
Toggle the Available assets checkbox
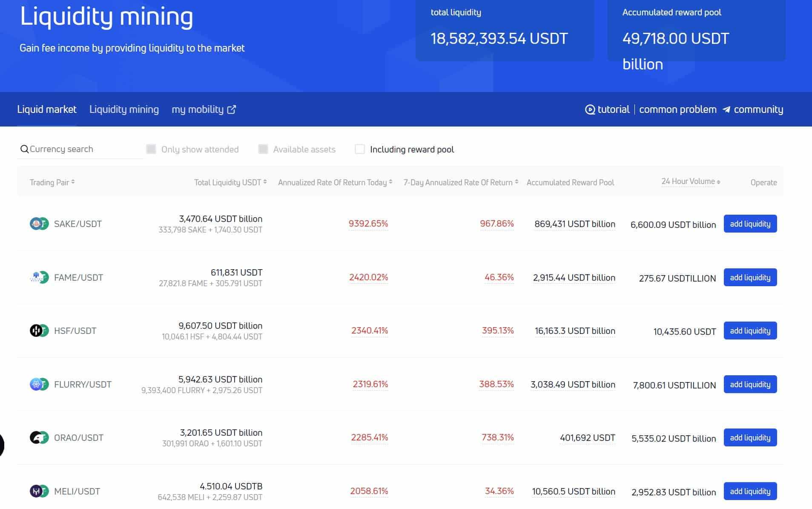(x=263, y=149)
